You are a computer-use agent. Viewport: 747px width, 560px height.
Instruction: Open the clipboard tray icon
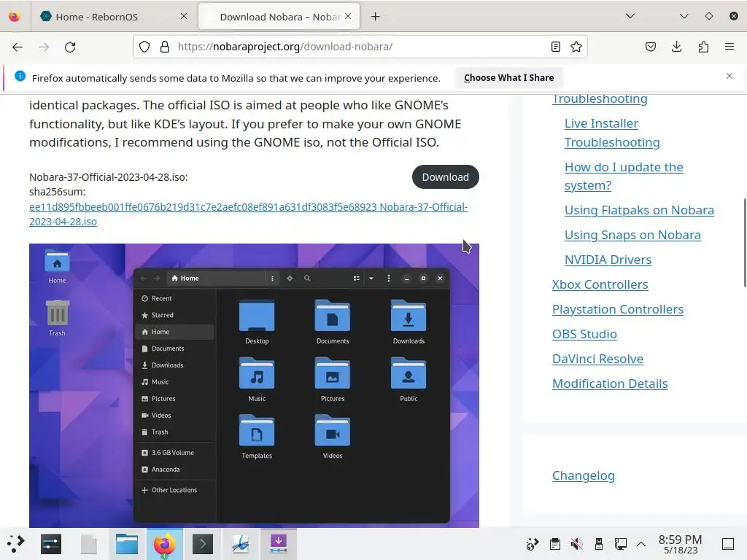tap(554, 544)
